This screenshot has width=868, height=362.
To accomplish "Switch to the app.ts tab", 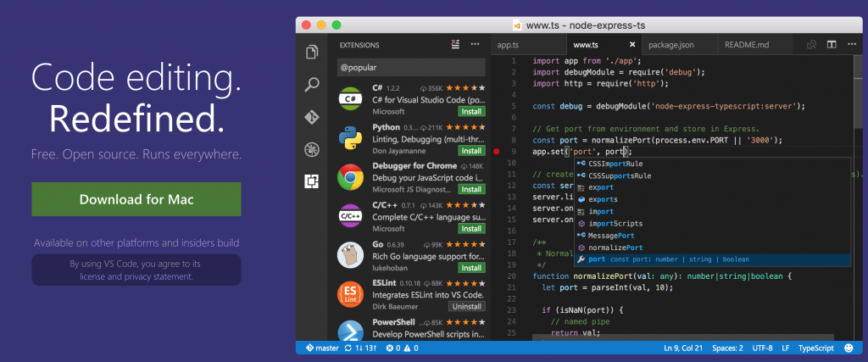I will pos(509,45).
